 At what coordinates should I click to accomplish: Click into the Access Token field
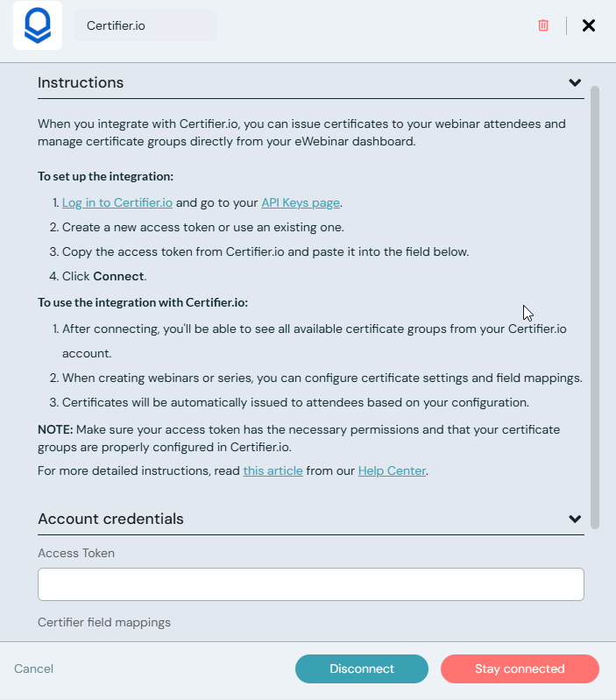(x=311, y=584)
